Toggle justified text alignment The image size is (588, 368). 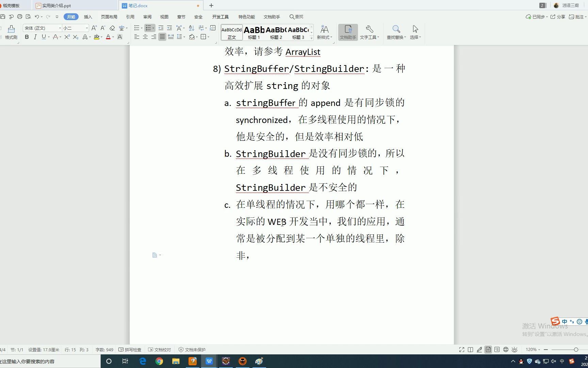pyautogui.click(x=162, y=37)
